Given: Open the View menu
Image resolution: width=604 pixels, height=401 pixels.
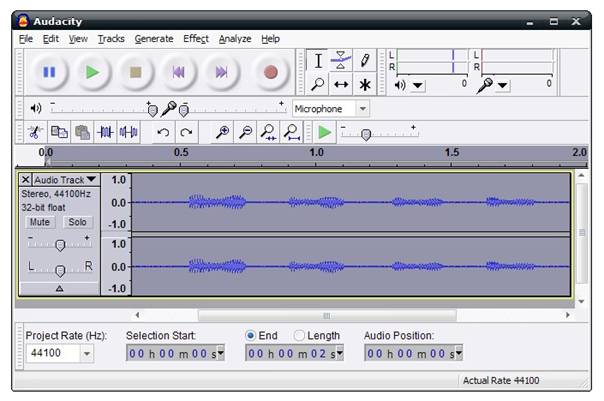Looking at the screenshot, I should 78,39.
